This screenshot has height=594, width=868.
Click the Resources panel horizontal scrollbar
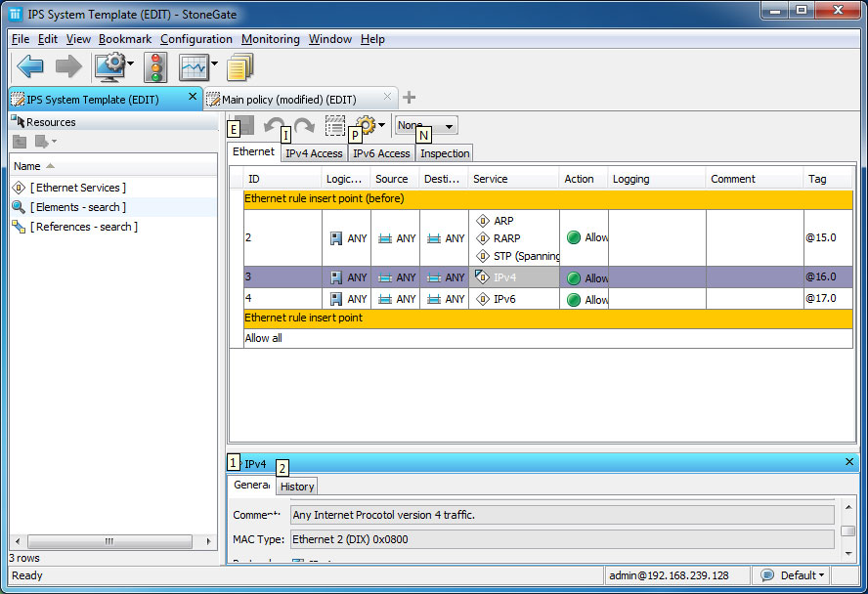pos(113,541)
